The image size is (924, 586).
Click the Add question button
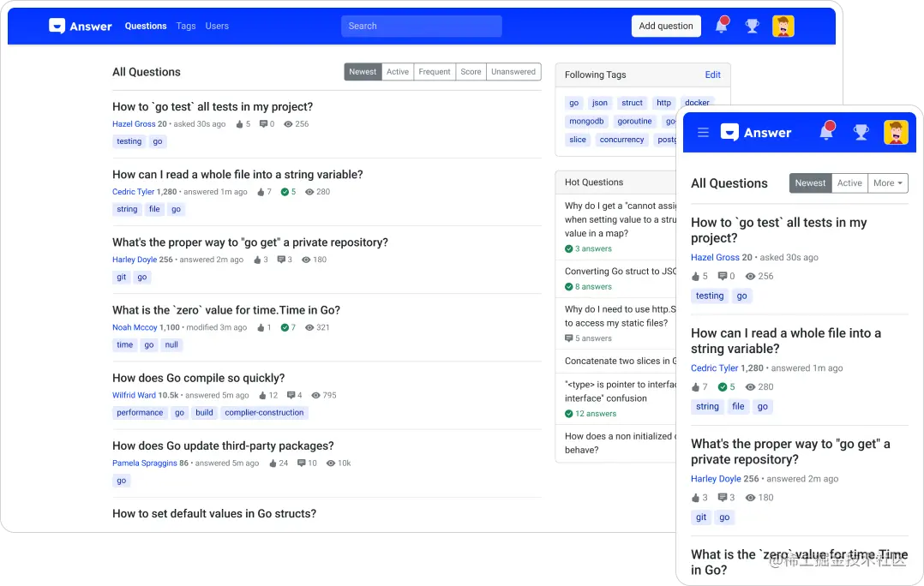(666, 26)
